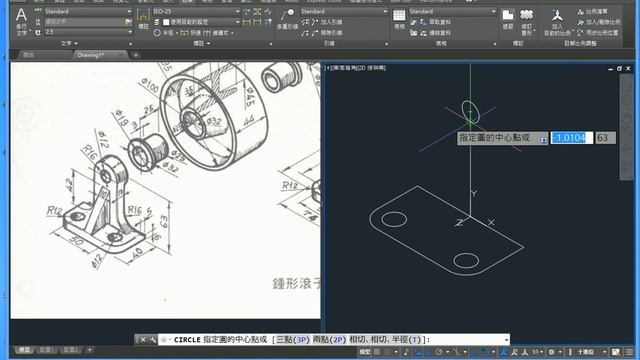The width and height of the screenshot is (640, 360).
Task: Open viewport controls label in drawing area
Action: 355,68
